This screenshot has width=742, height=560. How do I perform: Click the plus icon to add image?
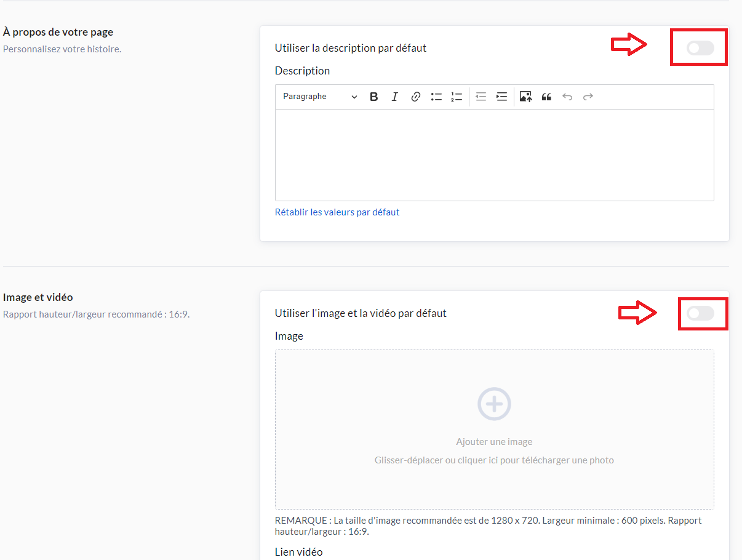click(x=494, y=404)
